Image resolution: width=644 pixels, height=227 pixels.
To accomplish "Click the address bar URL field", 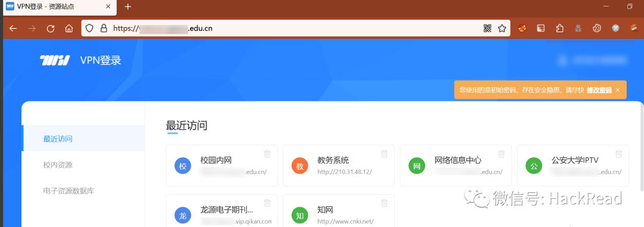I will click(x=296, y=29).
